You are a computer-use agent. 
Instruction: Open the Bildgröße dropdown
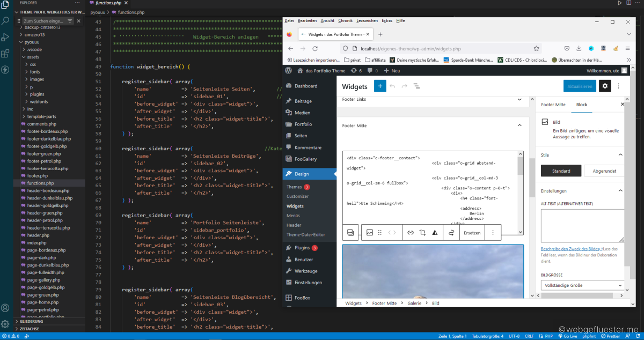coord(582,285)
